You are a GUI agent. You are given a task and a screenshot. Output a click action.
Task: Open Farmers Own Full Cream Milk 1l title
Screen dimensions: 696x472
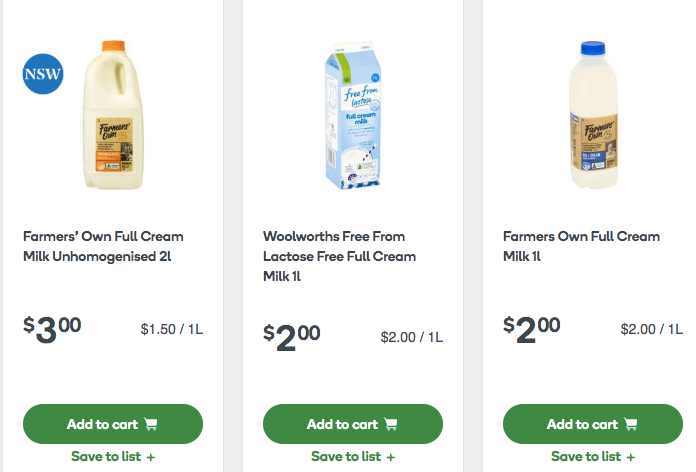[581, 247]
